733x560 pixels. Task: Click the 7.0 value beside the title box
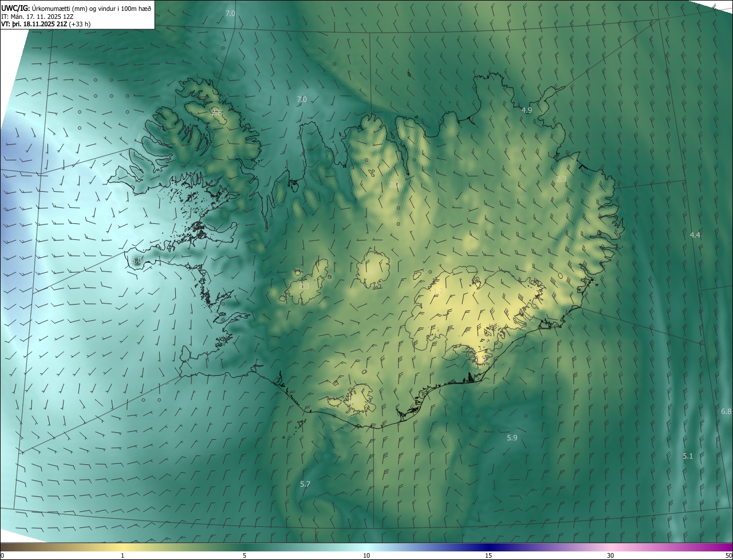[x=230, y=13]
